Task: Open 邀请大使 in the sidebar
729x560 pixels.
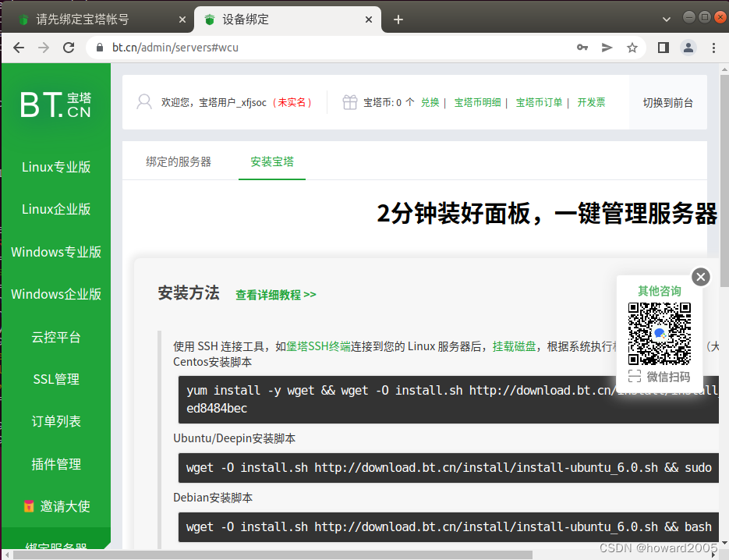Action: [65, 506]
